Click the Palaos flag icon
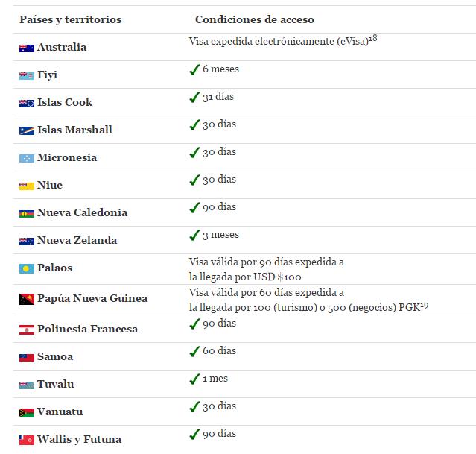The image size is (476, 454). pos(27,268)
